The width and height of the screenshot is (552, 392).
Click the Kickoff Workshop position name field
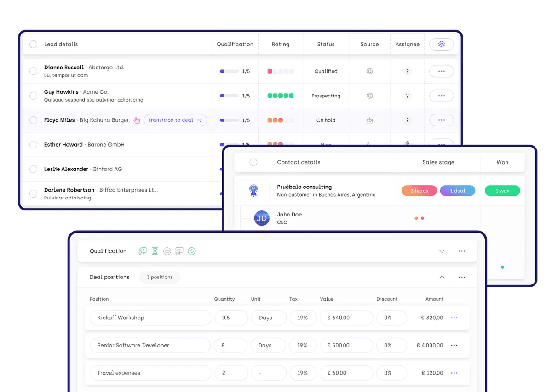tap(150, 318)
